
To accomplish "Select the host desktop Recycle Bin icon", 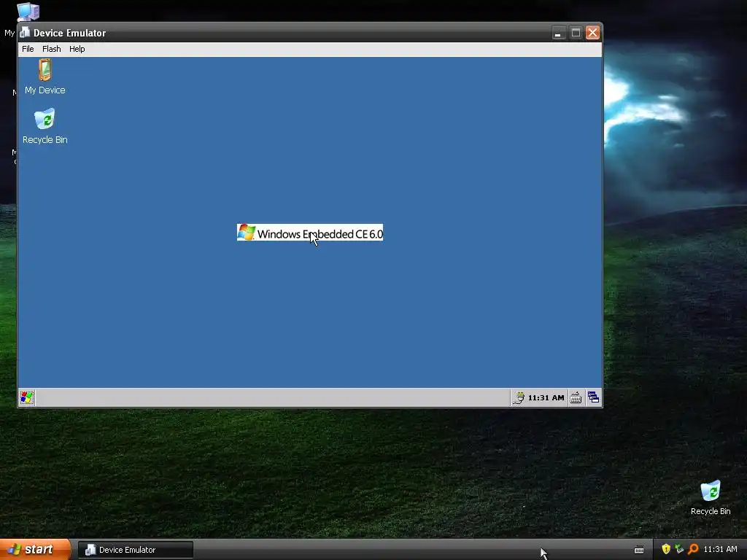I will 711,498.
